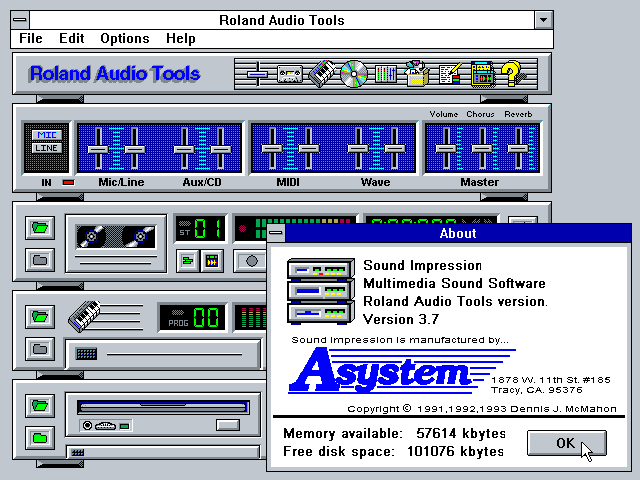Image resolution: width=640 pixels, height=480 pixels.
Task: Click the CD tray slot
Action: (163, 407)
